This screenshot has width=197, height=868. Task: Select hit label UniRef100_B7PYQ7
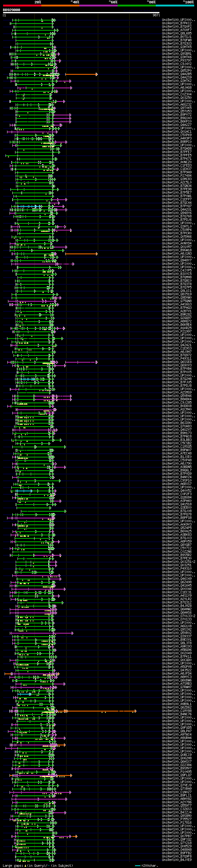[x=177, y=206]
